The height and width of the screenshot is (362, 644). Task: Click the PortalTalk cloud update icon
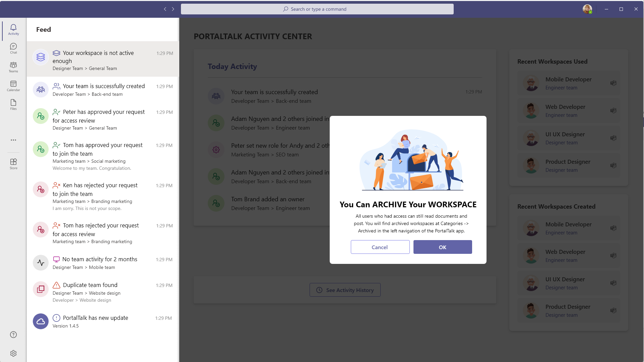coord(41,321)
